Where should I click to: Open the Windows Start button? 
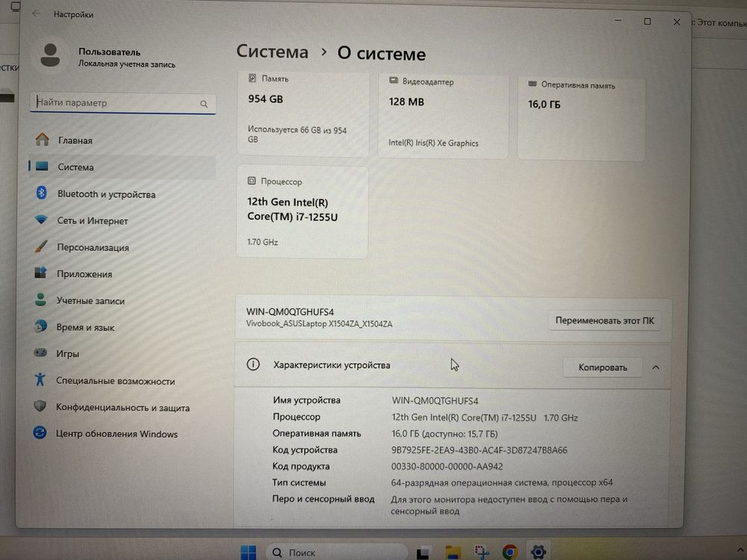[x=248, y=553]
